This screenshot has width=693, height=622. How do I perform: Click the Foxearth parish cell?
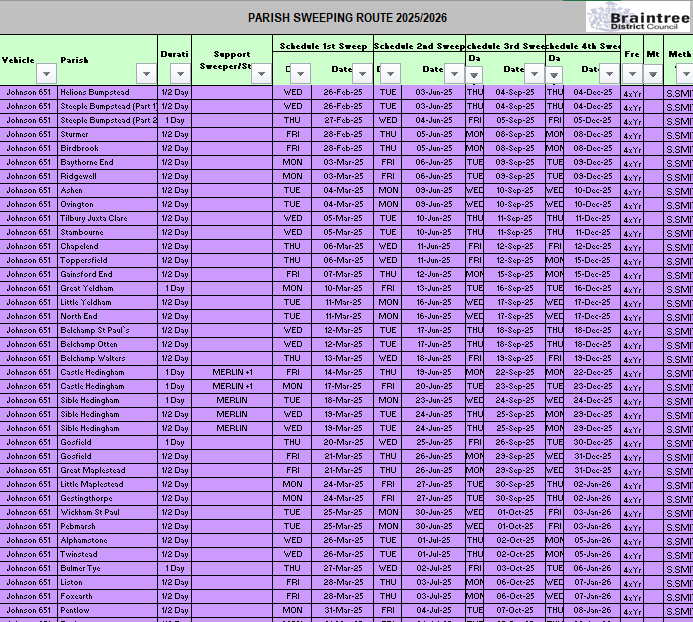107,596
